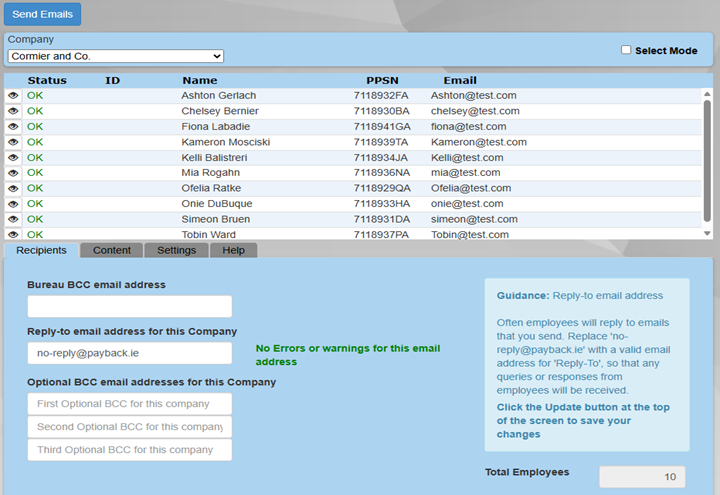The width and height of the screenshot is (720, 495).
Task: Click the eye icon next to Kelli Balistreri
Action: 13,158
